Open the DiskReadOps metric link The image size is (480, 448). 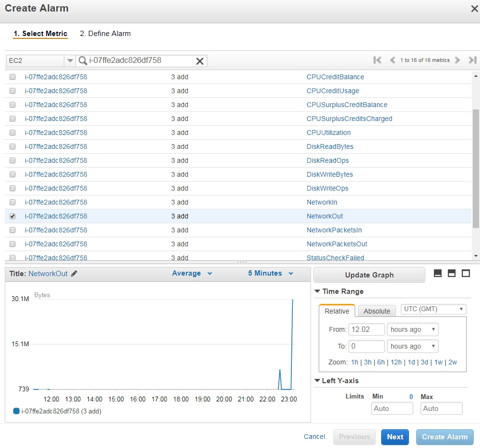pos(327,160)
